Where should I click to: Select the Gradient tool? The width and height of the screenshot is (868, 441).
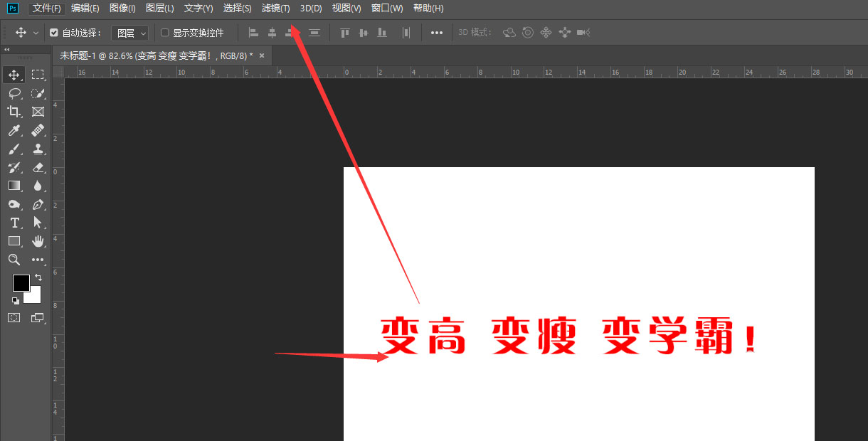click(x=14, y=186)
